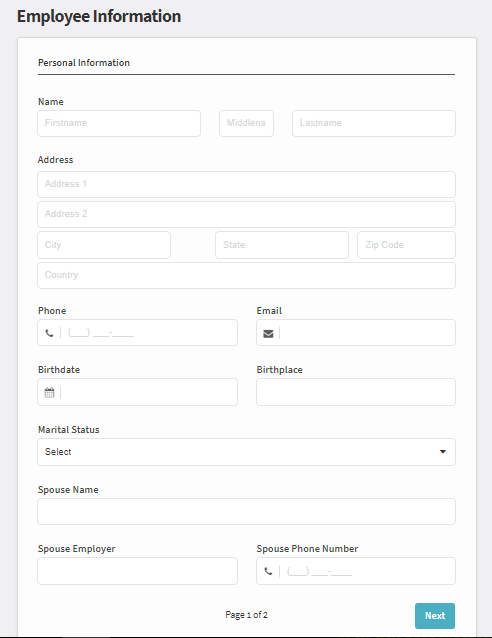Viewport: 492px width, 638px height.
Task: Focus the Address 2 field
Action: (x=246, y=214)
